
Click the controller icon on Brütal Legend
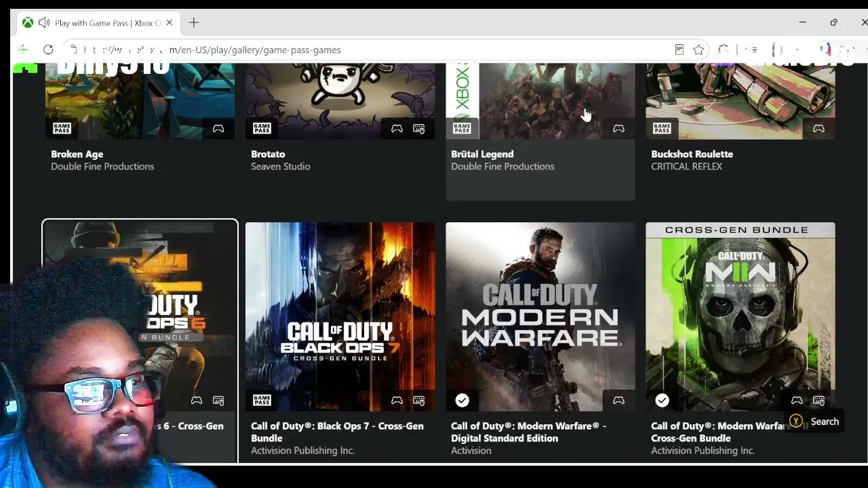[618, 128]
